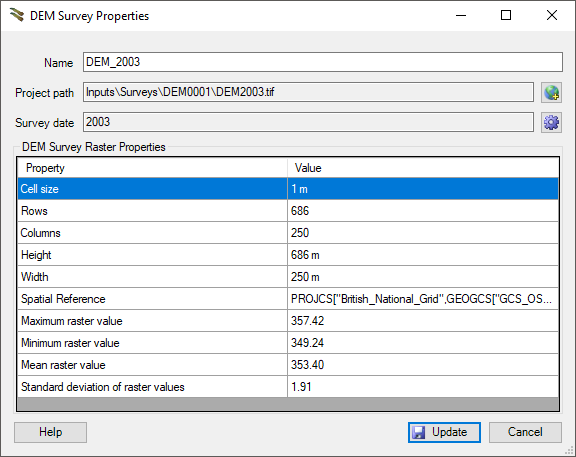This screenshot has width=576, height=457.
Task: Select Standard deviation of raster values row
Action: click(x=288, y=387)
